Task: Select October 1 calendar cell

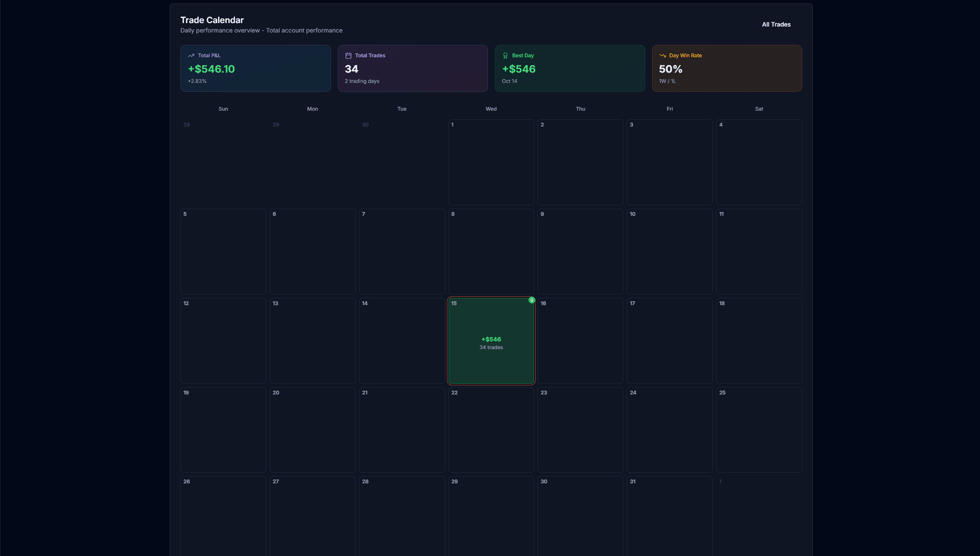Action: point(491,162)
